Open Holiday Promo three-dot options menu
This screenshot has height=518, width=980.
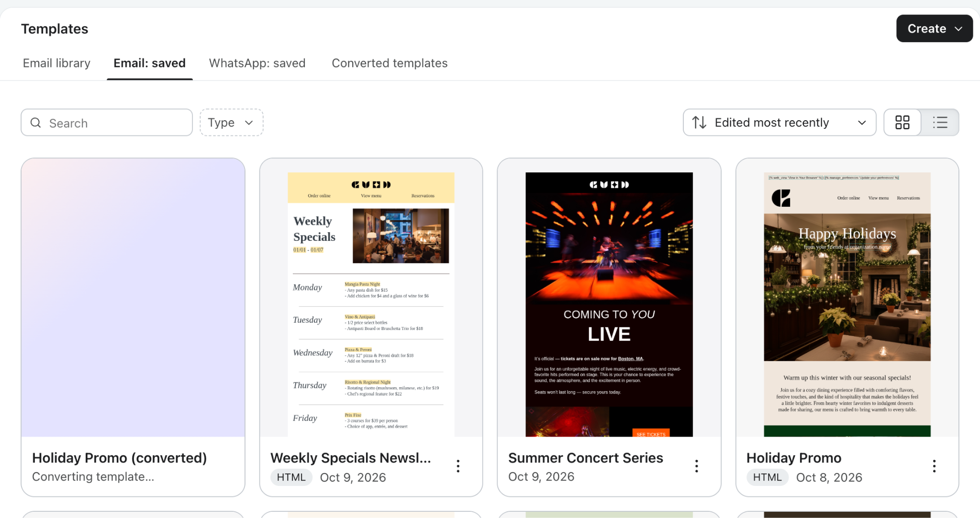click(934, 466)
